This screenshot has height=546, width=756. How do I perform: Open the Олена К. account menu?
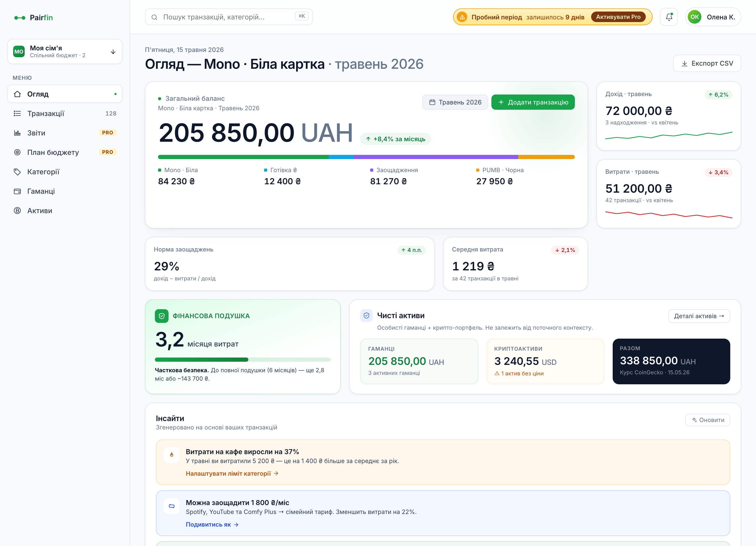point(713,17)
